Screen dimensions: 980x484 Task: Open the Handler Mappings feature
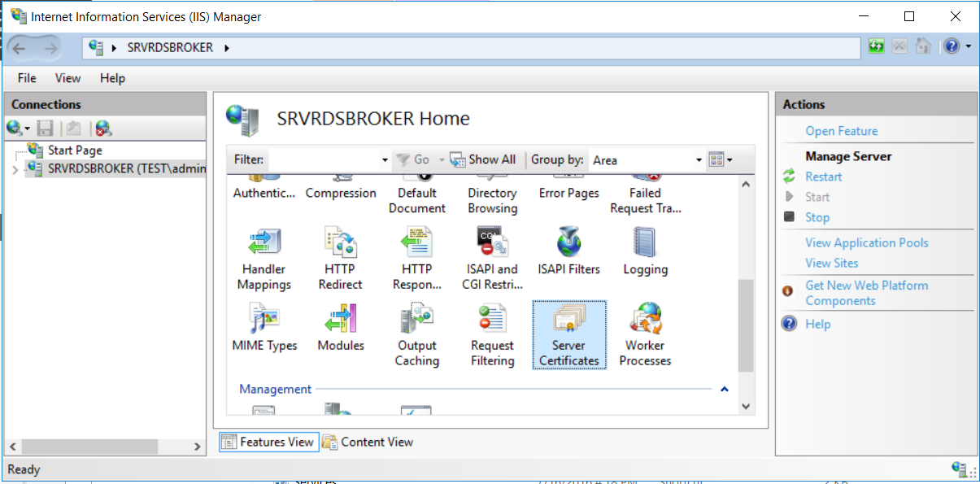[264, 259]
